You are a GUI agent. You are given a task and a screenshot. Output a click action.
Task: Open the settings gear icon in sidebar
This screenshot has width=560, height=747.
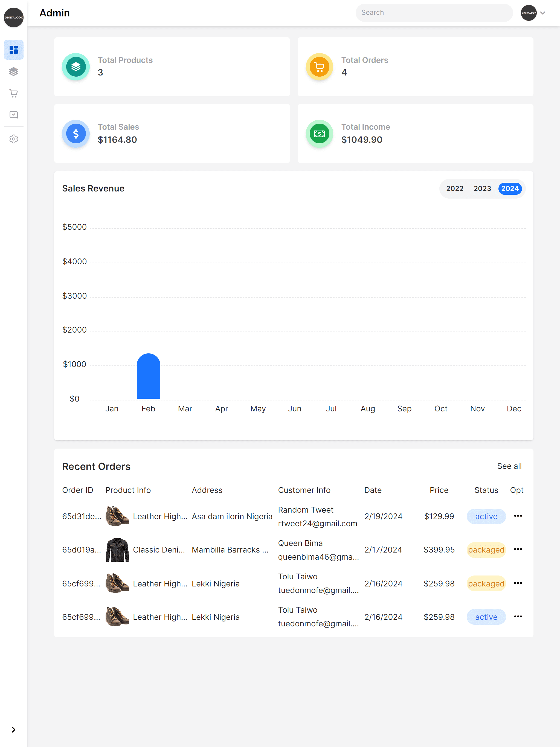(x=13, y=139)
